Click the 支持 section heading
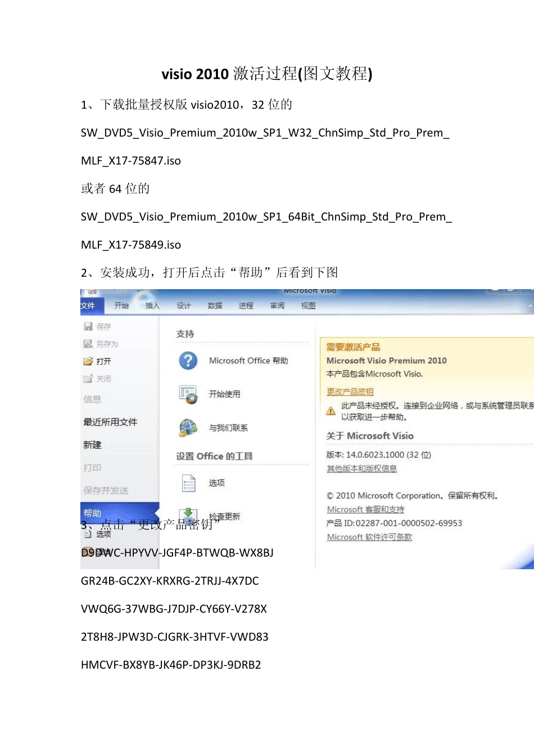The height and width of the screenshot is (756, 534). pos(185,334)
